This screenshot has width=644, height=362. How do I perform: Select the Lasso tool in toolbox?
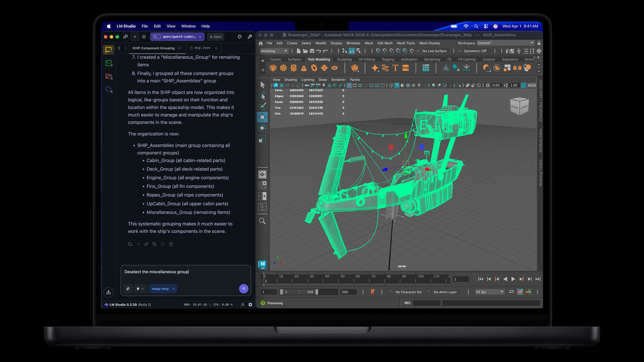click(x=262, y=96)
